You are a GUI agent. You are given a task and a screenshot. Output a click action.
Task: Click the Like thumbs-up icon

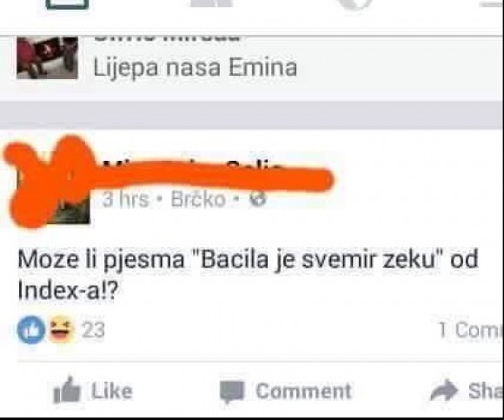tap(67, 390)
